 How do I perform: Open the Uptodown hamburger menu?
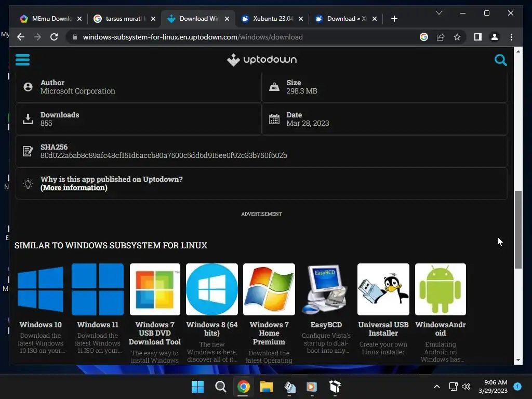[22, 60]
